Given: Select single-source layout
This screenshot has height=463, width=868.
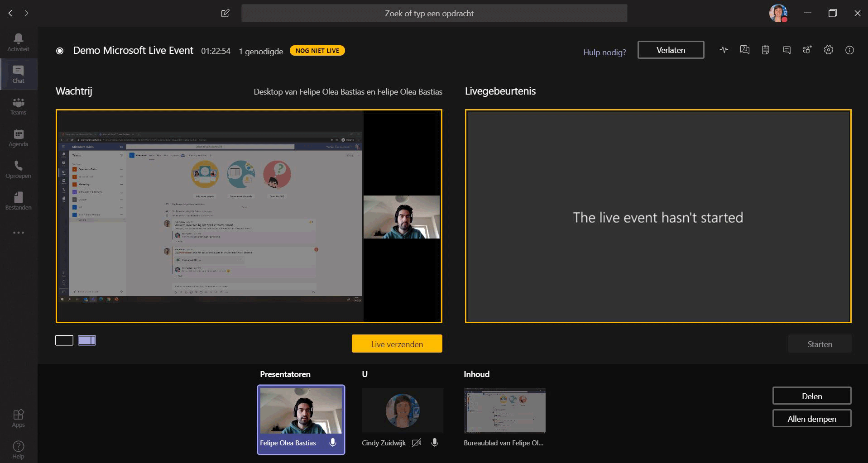Looking at the screenshot, I should tap(64, 340).
